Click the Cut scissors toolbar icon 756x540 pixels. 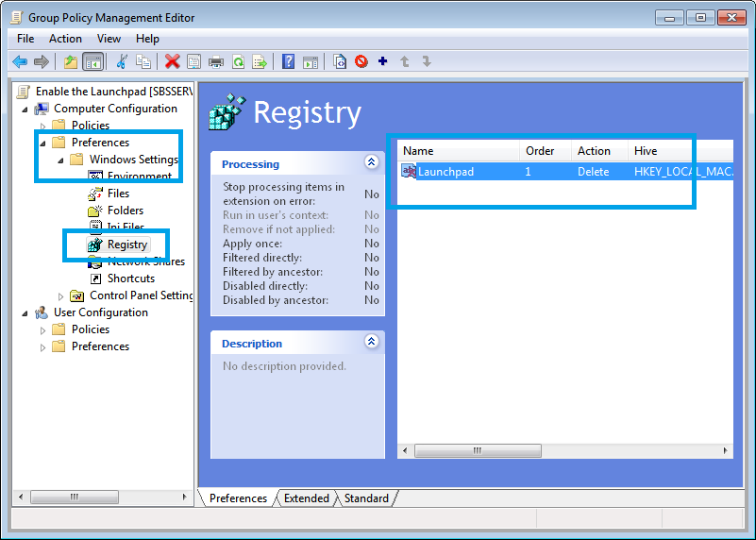(121, 61)
